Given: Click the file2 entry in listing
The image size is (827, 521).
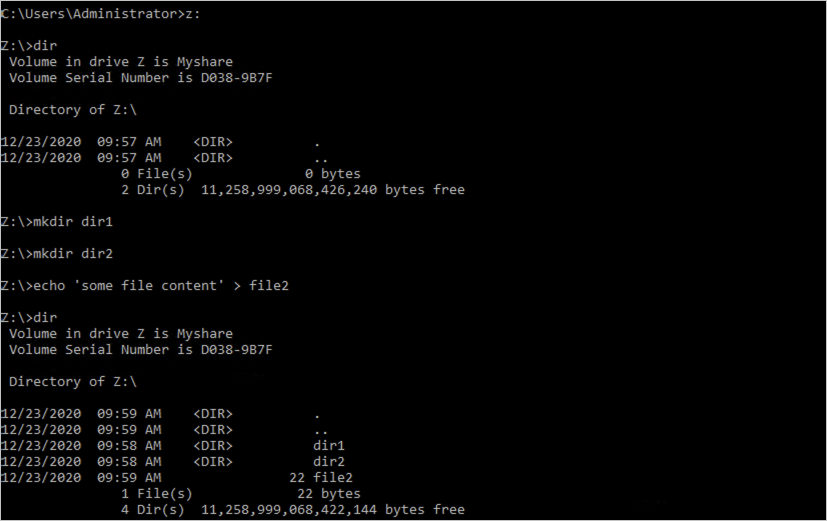Looking at the screenshot, I should click(177, 478).
